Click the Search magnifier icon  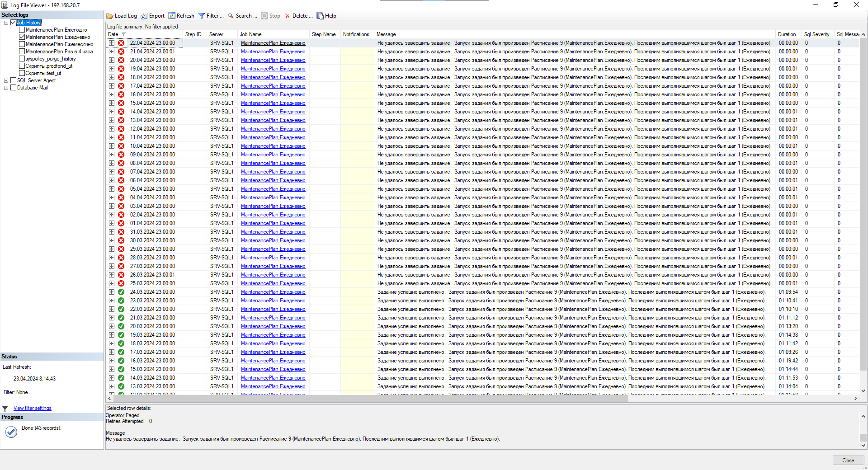point(231,16)
